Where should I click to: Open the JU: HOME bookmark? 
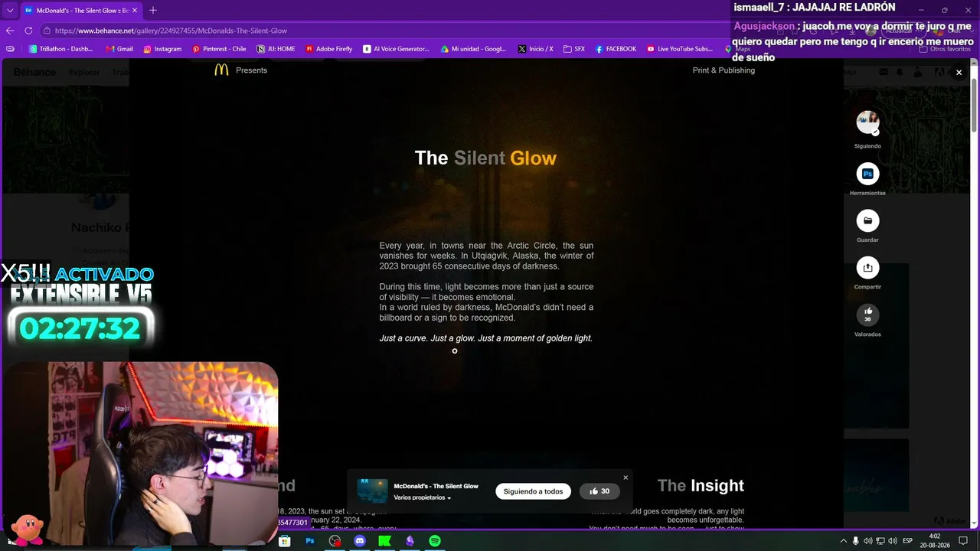276,49
